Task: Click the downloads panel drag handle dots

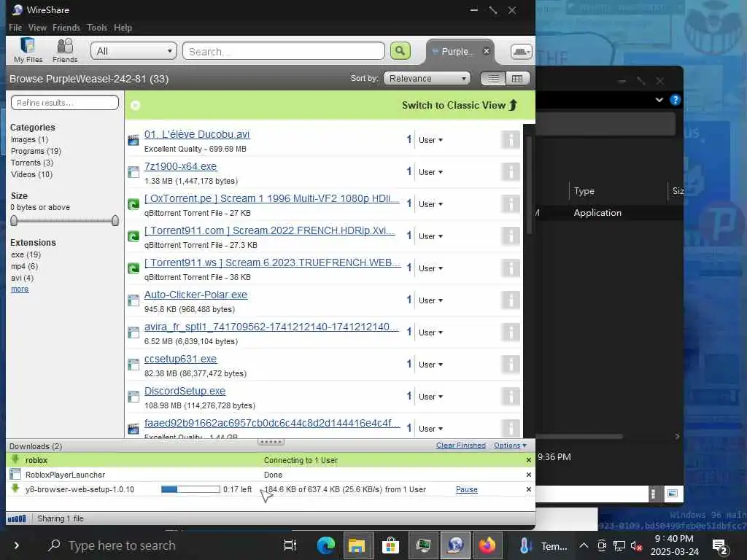Action: coord(271,442)
